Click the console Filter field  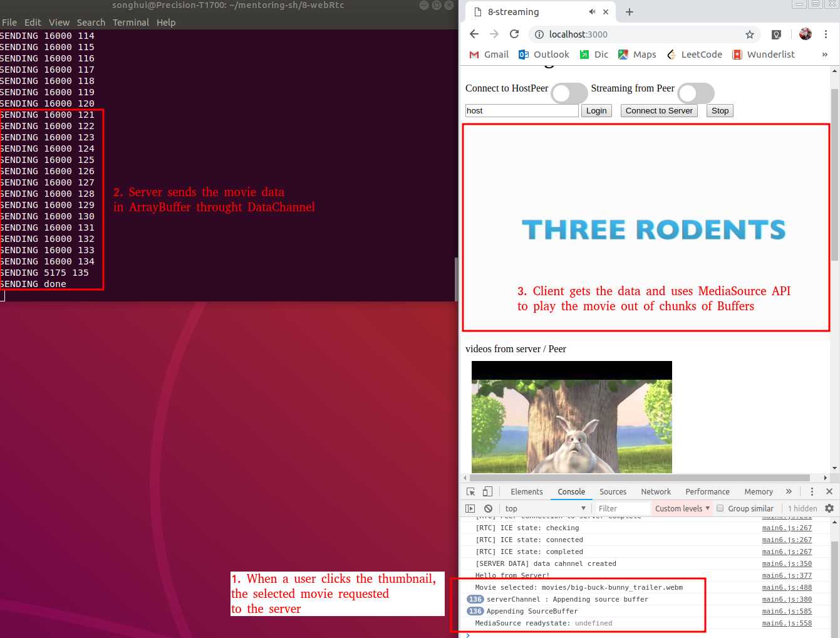pyautogui.click(x=623, y=508)
